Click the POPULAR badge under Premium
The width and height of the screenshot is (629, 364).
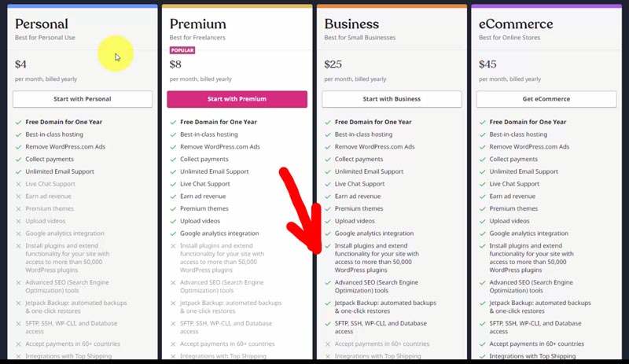click(x=182, y=50)
